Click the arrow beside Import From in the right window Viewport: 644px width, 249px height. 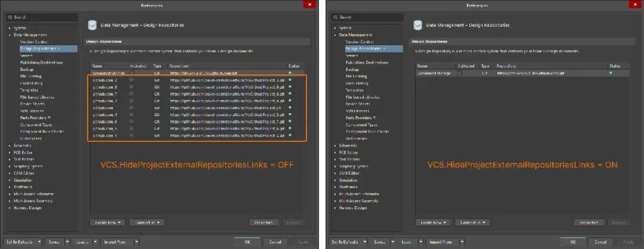[462, 242]
